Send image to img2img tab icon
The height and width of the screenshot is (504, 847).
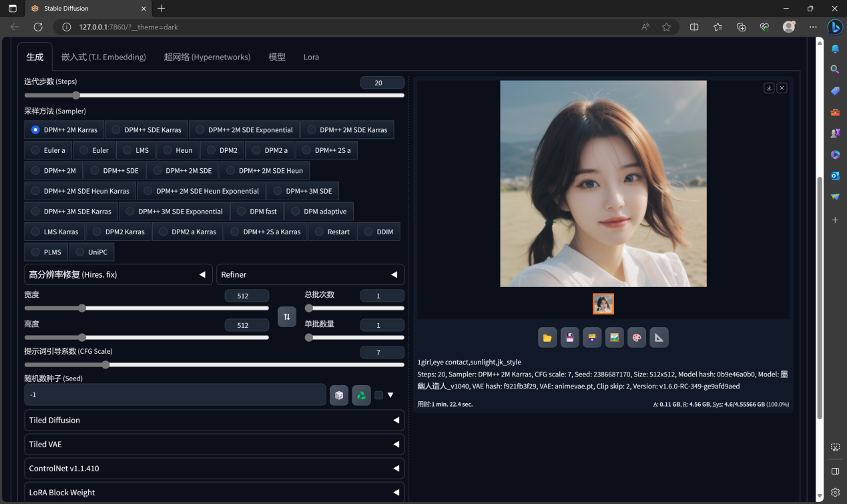(x=615, y=338)
